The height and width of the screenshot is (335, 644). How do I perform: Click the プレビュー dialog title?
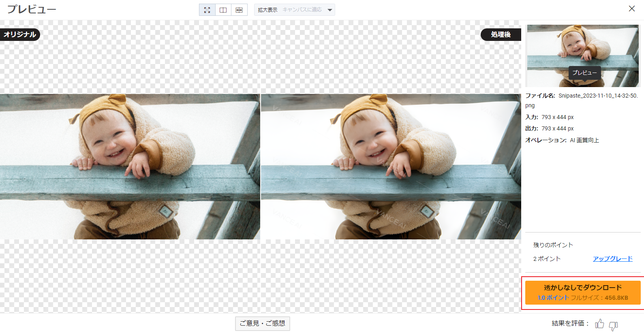[32, 9]
